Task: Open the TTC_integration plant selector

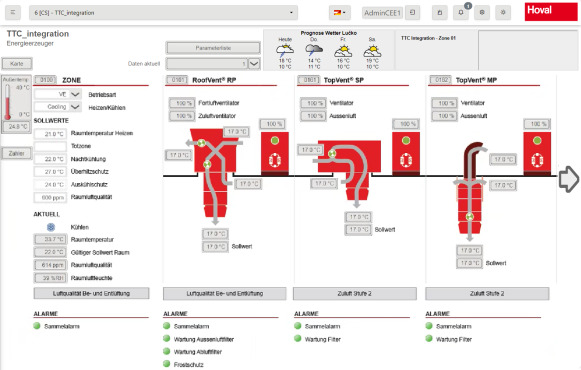Action: click(x=163, y=13)
